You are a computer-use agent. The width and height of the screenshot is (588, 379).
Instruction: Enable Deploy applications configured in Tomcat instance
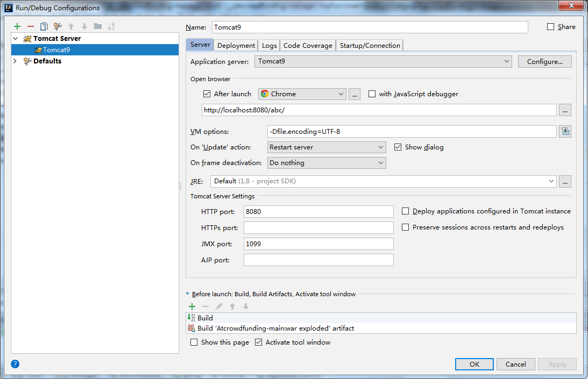[x=406, y=211]
